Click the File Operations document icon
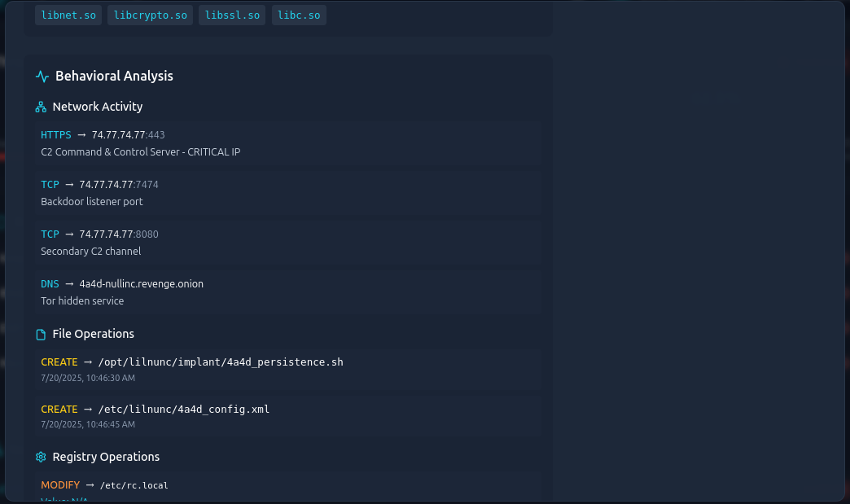850x504 pixels. tap(41, 335)
